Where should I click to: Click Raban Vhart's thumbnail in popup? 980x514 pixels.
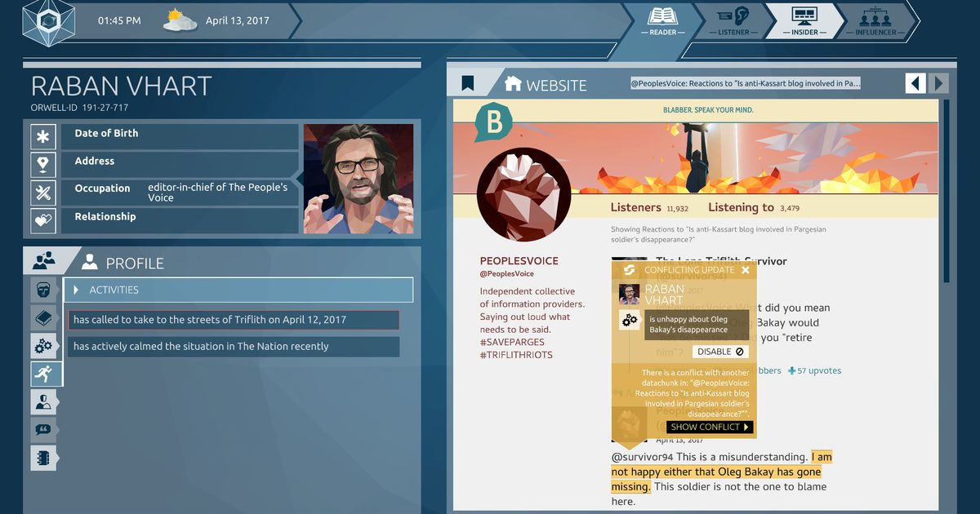(629, 295)
